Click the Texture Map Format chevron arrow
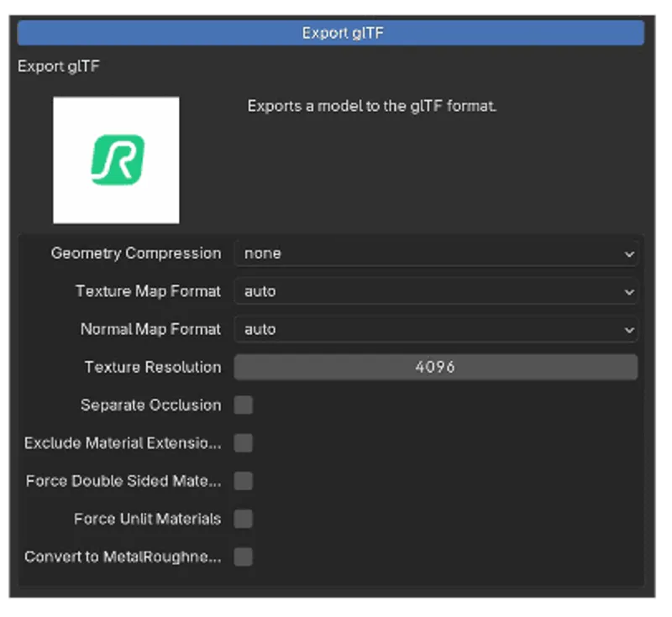The image size is (672, 617). coord(628,292)
